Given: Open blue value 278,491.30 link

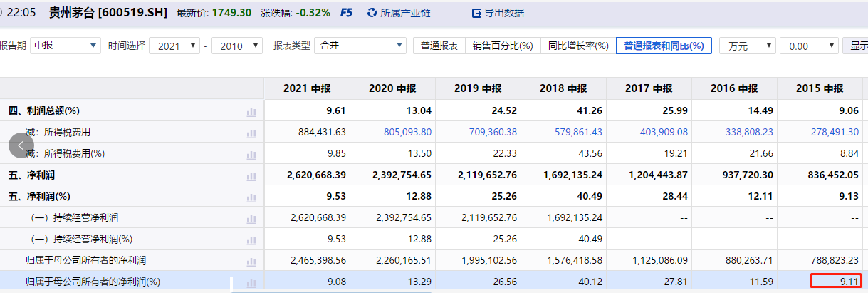Looking at the screenshot, I should (x=835, y=132).
